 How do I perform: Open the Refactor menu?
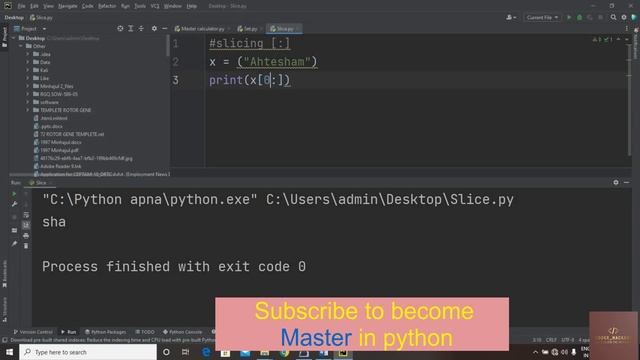pos(107,6)
